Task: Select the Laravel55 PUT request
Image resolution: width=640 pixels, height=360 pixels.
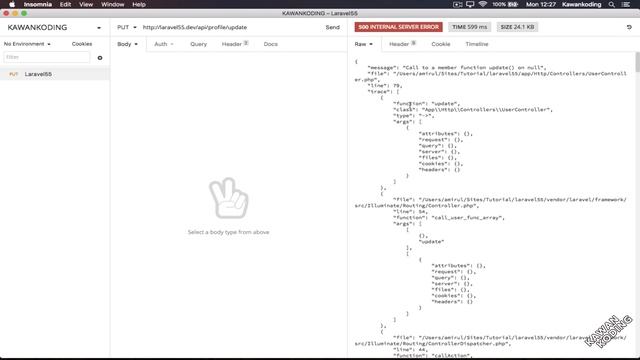Action: coord(55,74)
